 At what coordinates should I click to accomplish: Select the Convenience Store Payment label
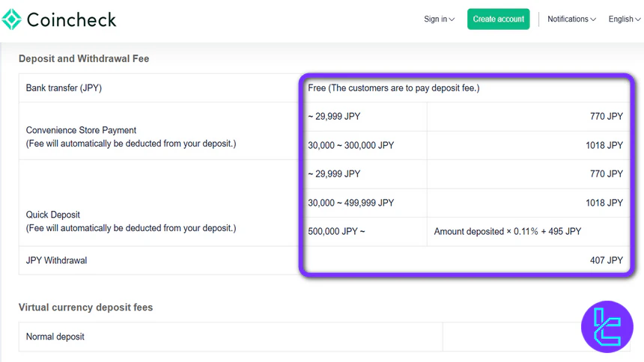[x=81, y=130]
